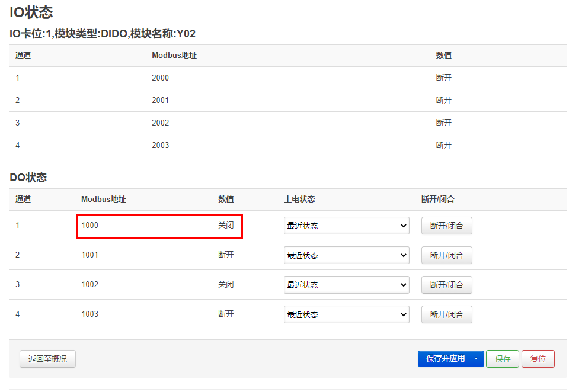Click the 数值 header in DO table
The height and width of the screenshot is (392, 569).
226,199
